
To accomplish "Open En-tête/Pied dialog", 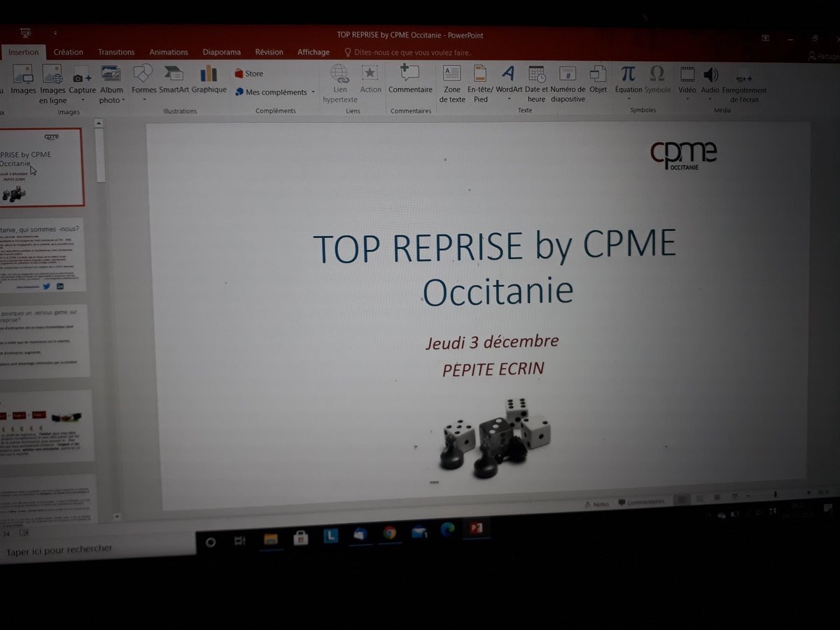I will point(480,84).
